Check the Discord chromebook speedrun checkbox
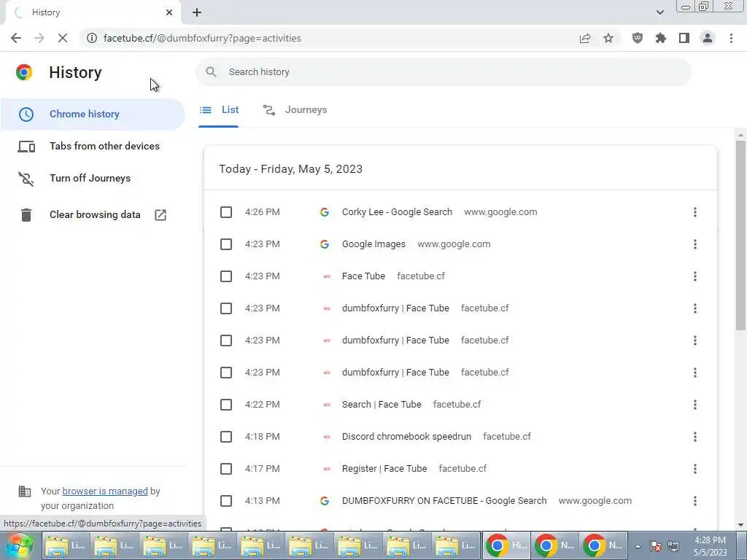 (226, 437)
